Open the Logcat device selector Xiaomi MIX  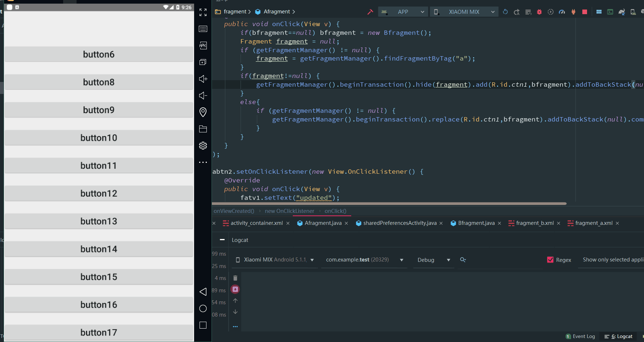point(275,260)
